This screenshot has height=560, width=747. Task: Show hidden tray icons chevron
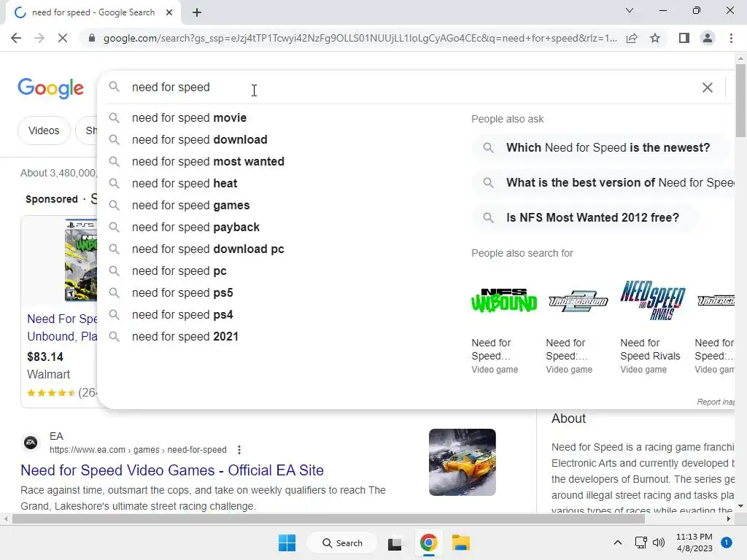pyautogui.click(x=617, y=542)
